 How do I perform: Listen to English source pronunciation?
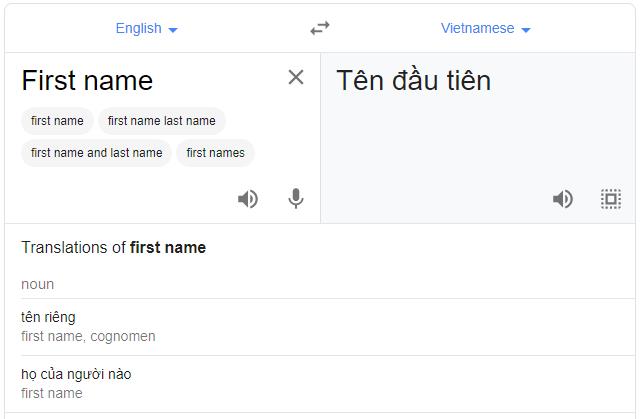(248, 199)
